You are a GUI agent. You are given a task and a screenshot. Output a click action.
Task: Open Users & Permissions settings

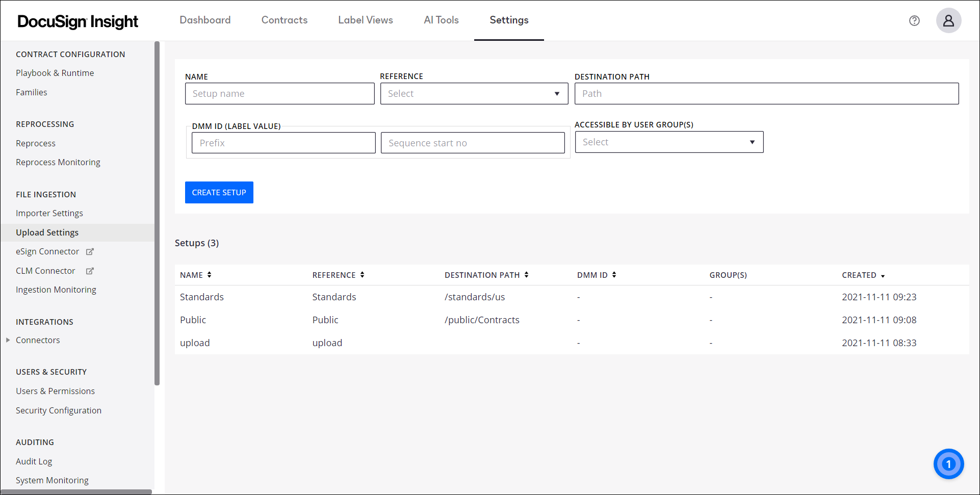pos(55,391)
